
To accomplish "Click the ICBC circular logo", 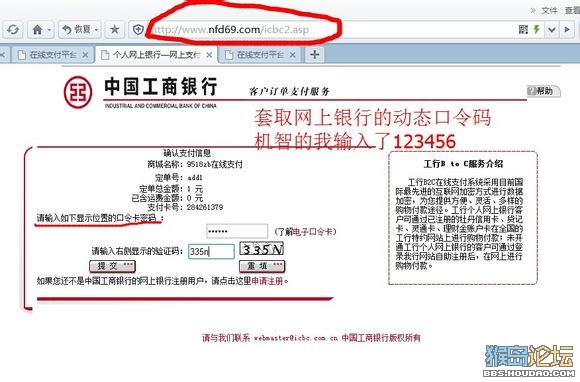I will point(78,92).
